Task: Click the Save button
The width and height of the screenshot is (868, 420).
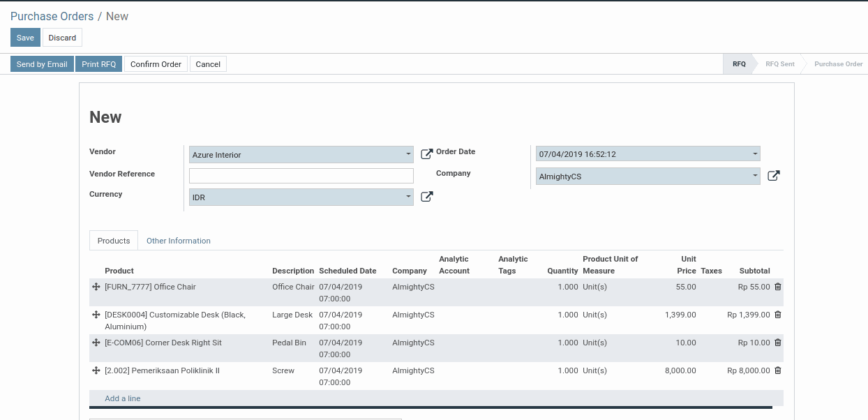Action: 25,38
